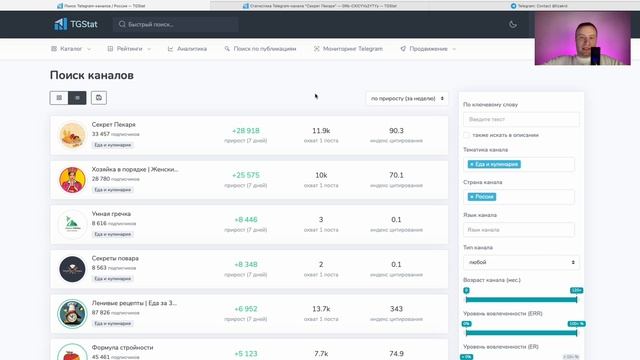This screenshot has height=360, width=640.
Task: Expand Продвижение dropdown chevron
Action: click(454, 49)
